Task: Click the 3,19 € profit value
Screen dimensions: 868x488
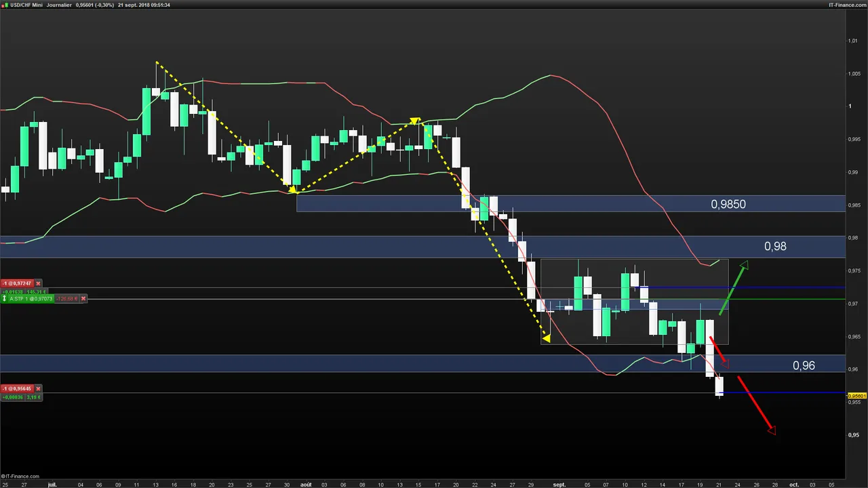Action: [34, 397]
